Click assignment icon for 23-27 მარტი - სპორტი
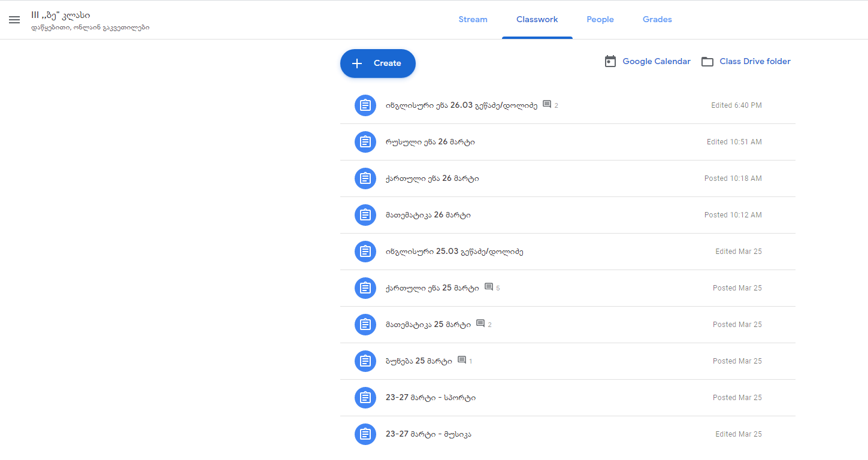Screen dimensions: 868x460 (x=365, y=398)
